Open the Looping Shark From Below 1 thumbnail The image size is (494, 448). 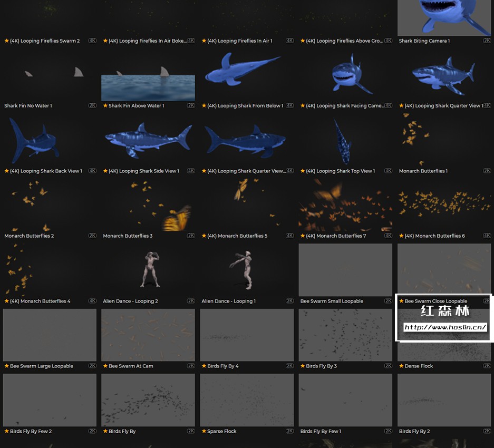click(247, 74)
